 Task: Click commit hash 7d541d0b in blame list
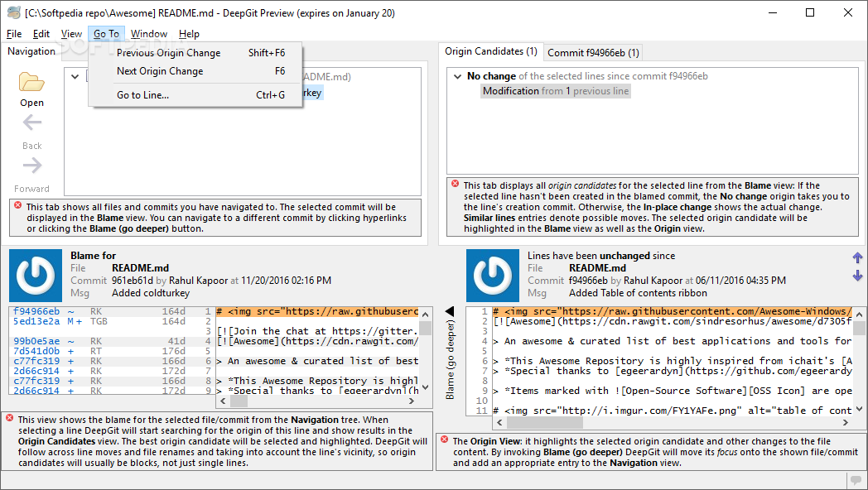pyautogui.click(x=36, y=351)
